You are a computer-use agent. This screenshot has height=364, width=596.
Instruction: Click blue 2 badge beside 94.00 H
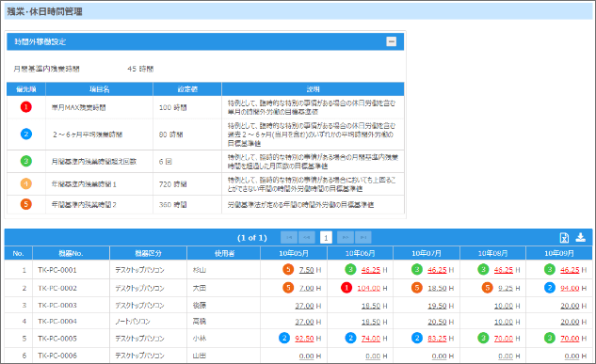[550, 288]
